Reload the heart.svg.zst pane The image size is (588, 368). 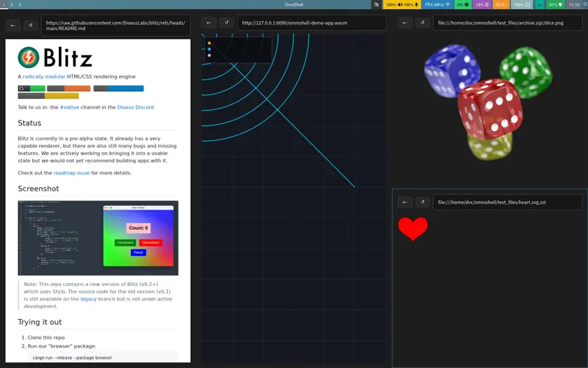point(423,202)
